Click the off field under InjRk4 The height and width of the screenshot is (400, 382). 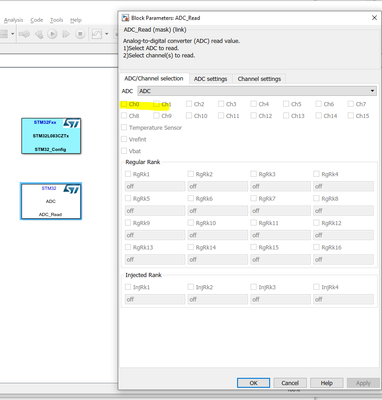click(x=343, y=299)
